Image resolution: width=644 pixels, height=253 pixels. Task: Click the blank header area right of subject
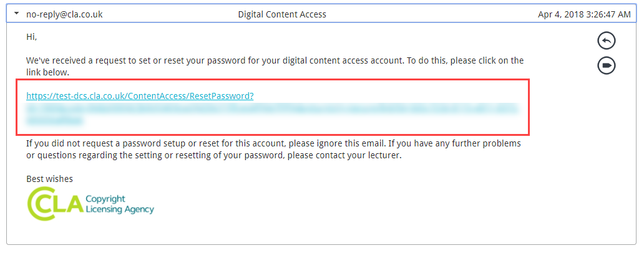pyautogui.click(x=431, y=14)
